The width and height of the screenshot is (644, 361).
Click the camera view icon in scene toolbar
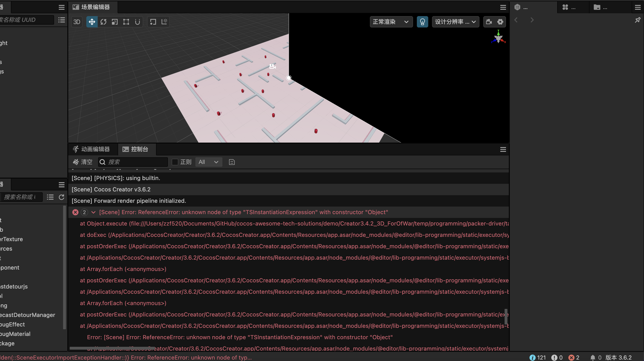(x=488, y=22)
